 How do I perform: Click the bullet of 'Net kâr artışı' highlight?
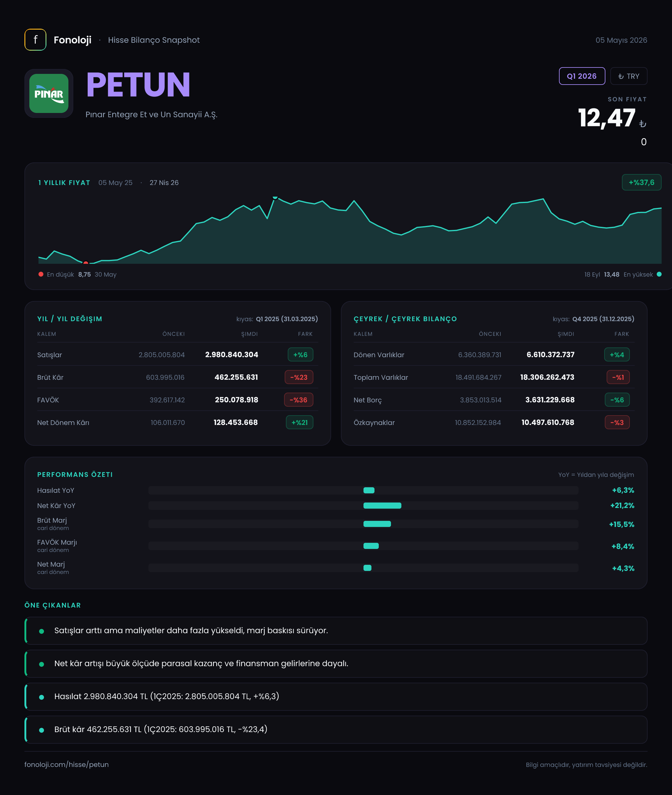point(42,664)
